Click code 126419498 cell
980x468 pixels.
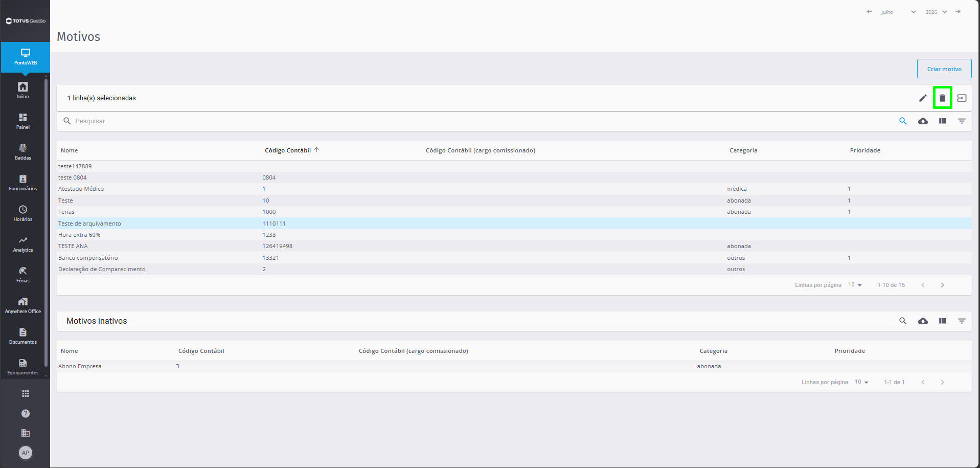coord(278,246)
